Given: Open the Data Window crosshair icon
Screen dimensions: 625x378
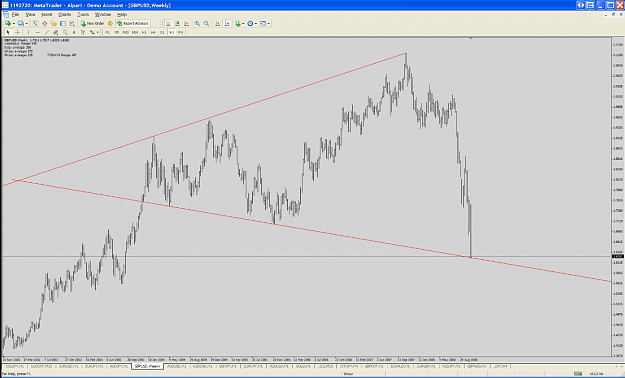Looking at the screenshot, I should (x=45, y=24).
